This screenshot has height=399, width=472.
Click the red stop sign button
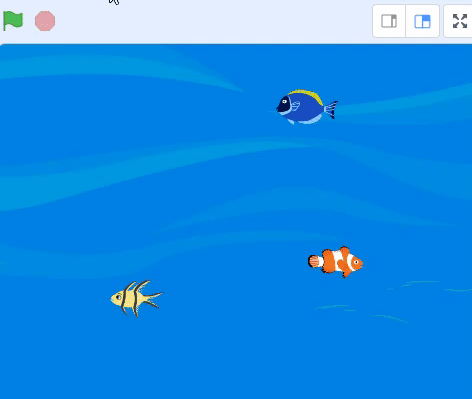tap(45, 21)
